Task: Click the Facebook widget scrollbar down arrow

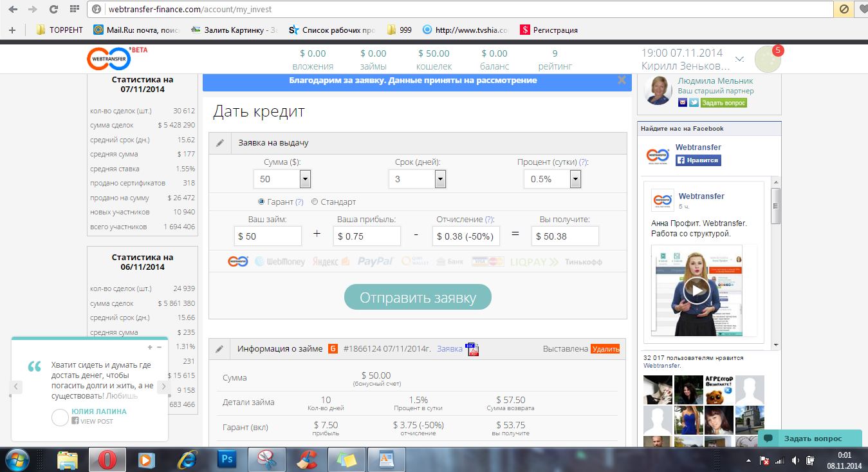Action: click(776, 345)
